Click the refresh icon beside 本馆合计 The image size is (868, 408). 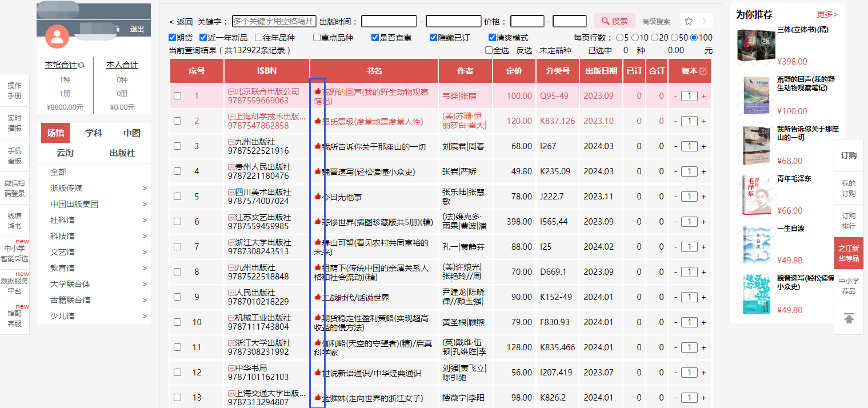[81, 65]
